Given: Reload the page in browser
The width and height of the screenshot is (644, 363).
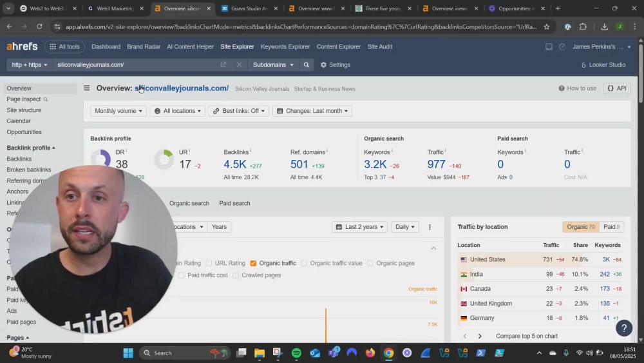Looking at the screenshot, I should click(x=39, y=26).
